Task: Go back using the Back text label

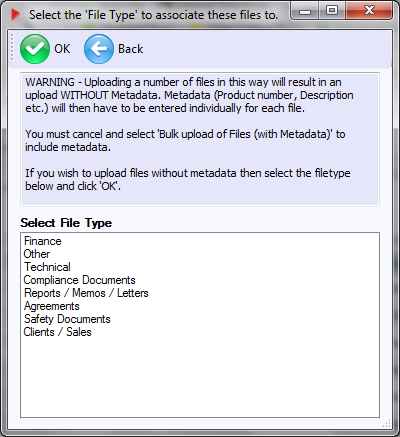Action: [131, 49]
